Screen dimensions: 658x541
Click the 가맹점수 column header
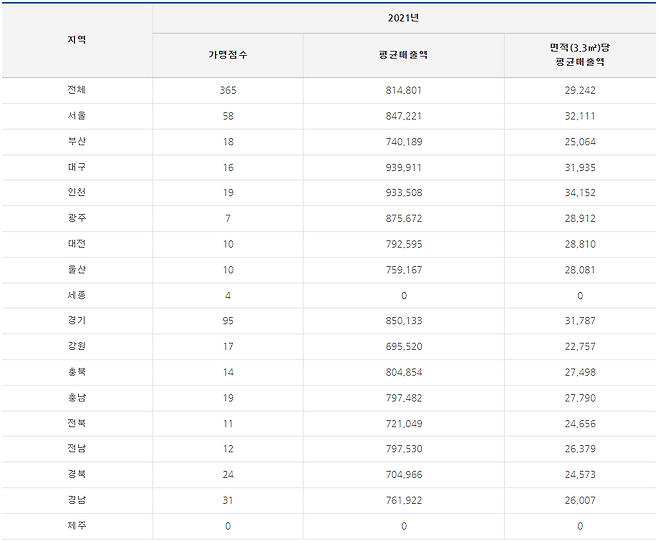pos(228,55)
